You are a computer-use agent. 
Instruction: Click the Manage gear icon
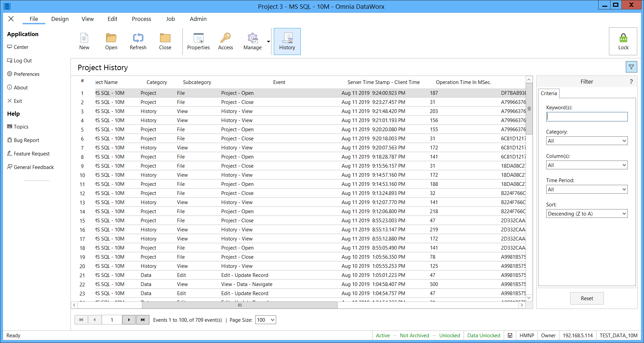click(x=252, y=41)
